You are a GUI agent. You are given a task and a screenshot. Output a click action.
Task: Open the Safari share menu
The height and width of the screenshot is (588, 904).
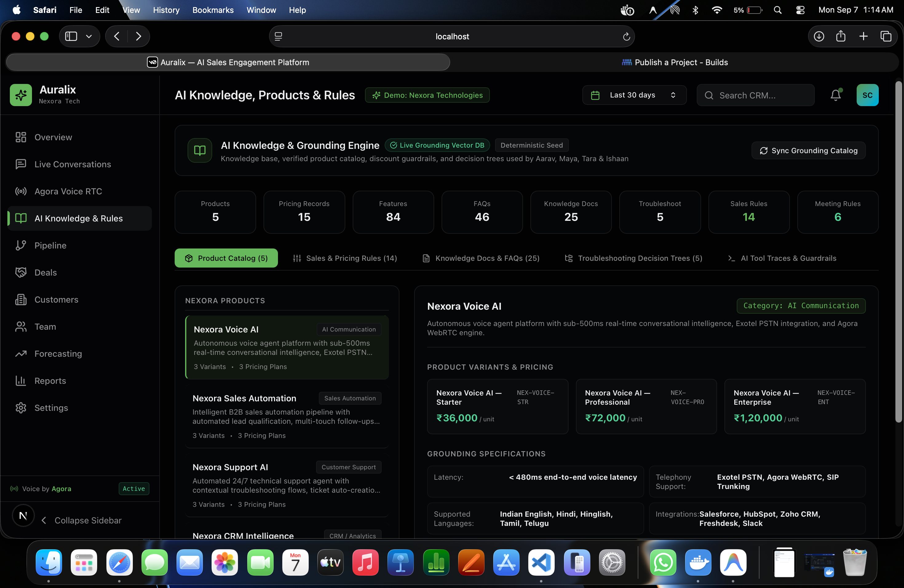(x=841, y=36)
